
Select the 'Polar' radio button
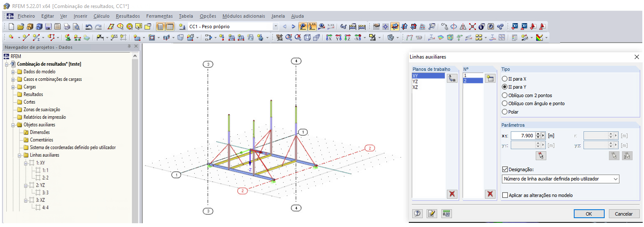point(504,112)
